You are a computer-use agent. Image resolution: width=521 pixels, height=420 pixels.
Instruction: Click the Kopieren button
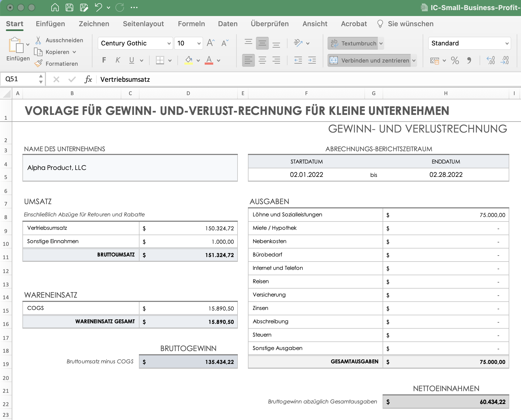[52, 52]
